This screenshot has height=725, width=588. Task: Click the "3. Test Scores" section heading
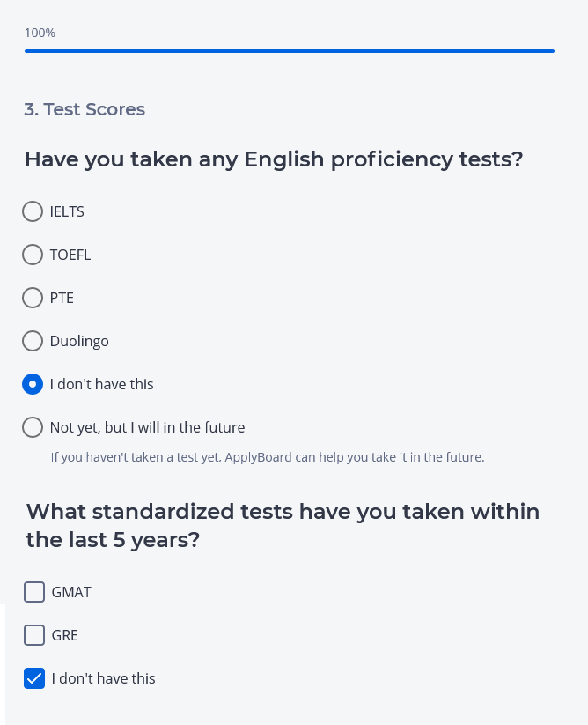(x=85, y=109)
